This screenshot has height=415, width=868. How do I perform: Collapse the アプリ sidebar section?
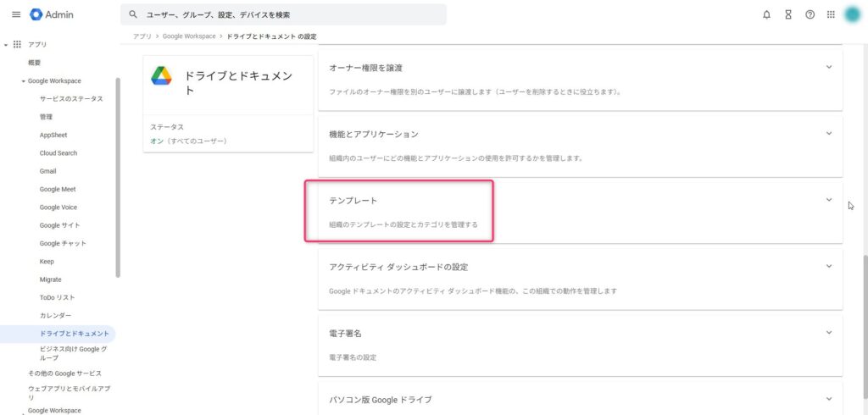pos(6,44)
